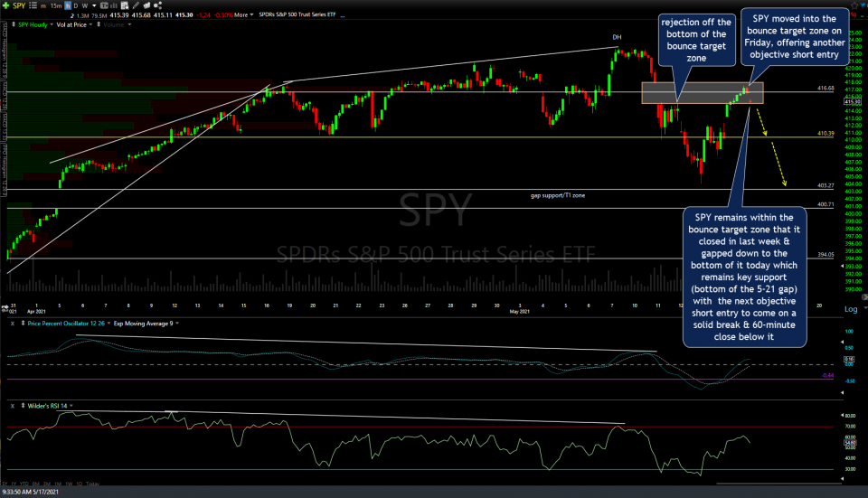Click the icon left of the time axis
The width and height of the screenshot is (868, 498).
point(5,306)
